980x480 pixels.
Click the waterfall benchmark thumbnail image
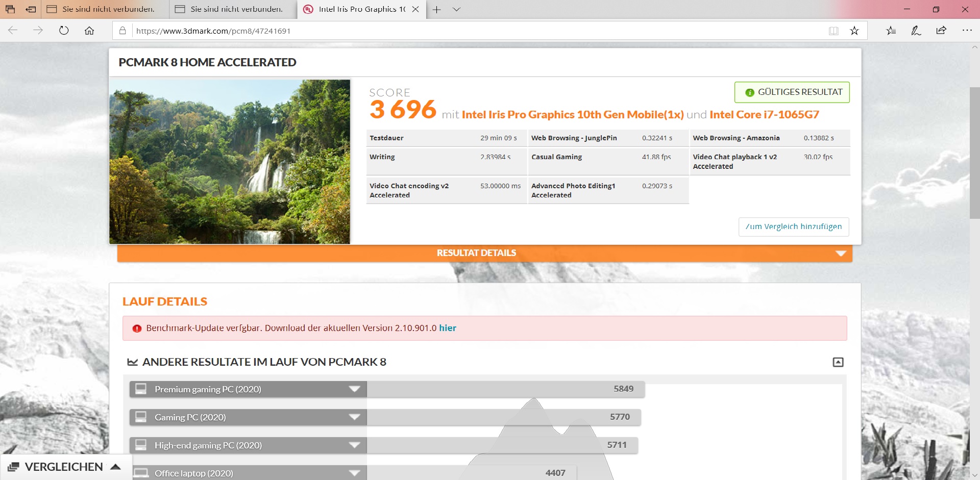click(230, 161)
